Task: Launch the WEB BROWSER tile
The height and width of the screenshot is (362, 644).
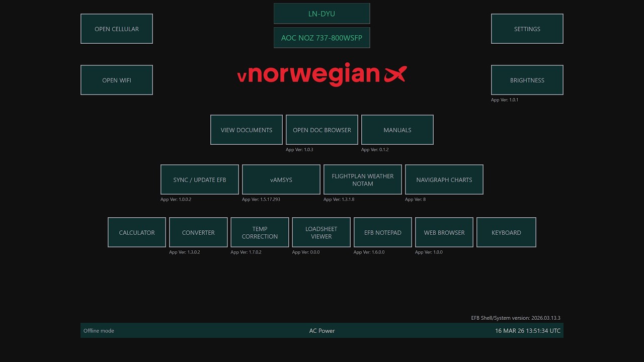Action: (x=444, y=232)
